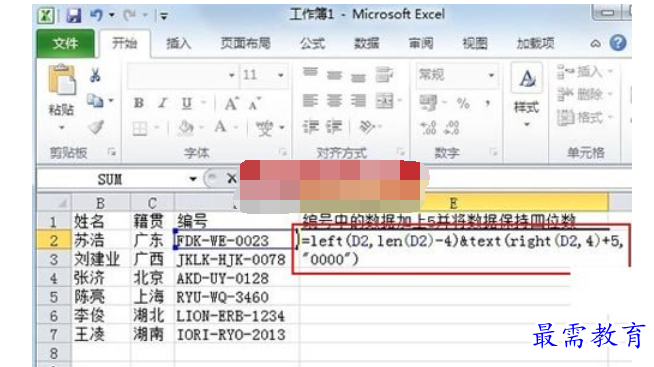Switch to the 数据 ribbon tab
The width and height of the screenshot is (654, 367).
[367, 43]
